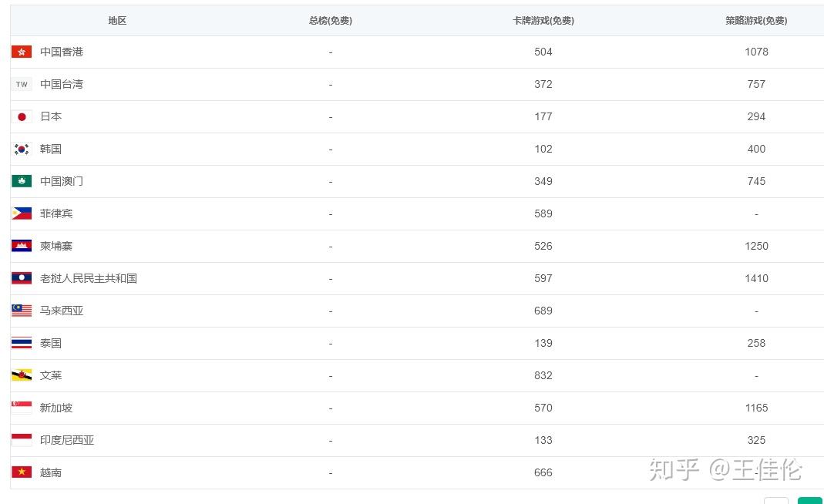Select the region name 中国台湾
Viewport: 824px width, 504px height.
point(62,84)
